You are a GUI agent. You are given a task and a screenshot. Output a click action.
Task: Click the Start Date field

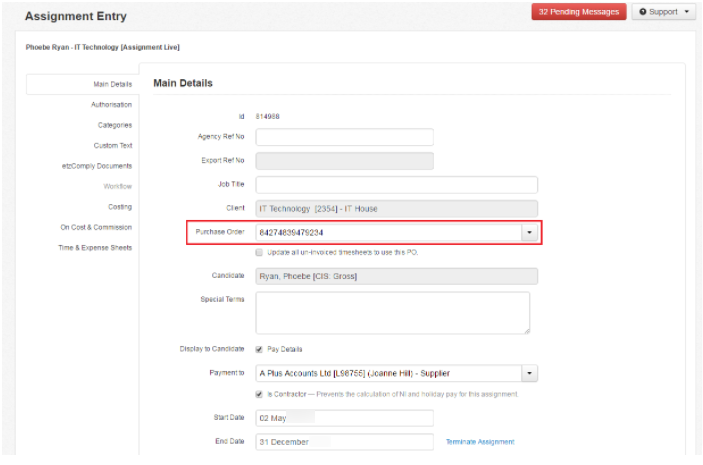(344, 418)
